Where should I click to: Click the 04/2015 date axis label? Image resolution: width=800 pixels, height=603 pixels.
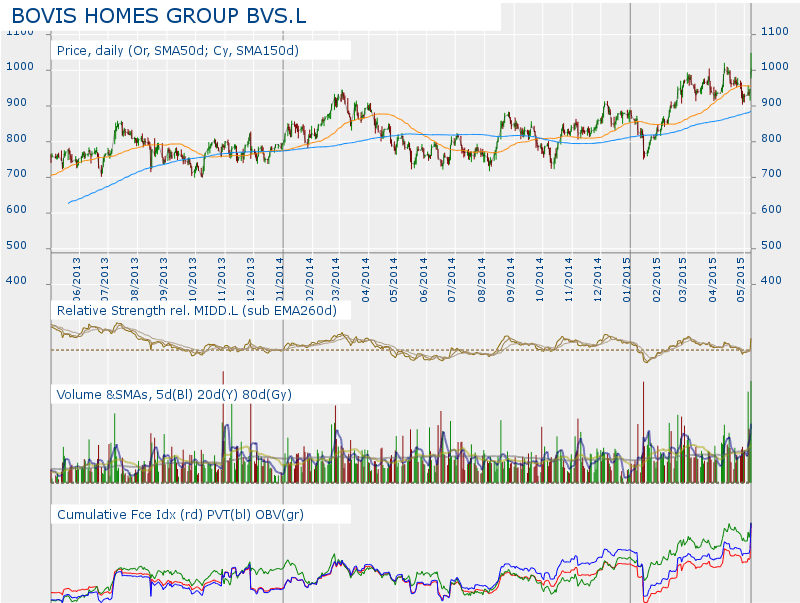[x=713, y=280]
